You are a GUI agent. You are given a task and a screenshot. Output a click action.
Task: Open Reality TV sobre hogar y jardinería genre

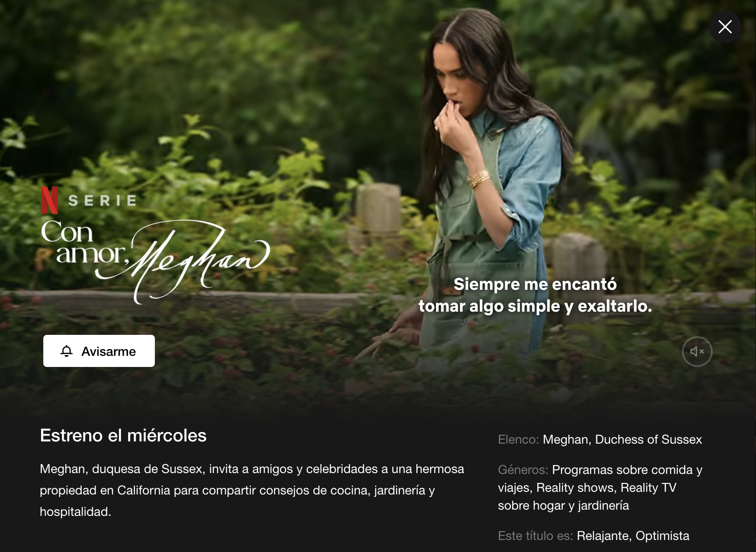click(x=587, y=497)
